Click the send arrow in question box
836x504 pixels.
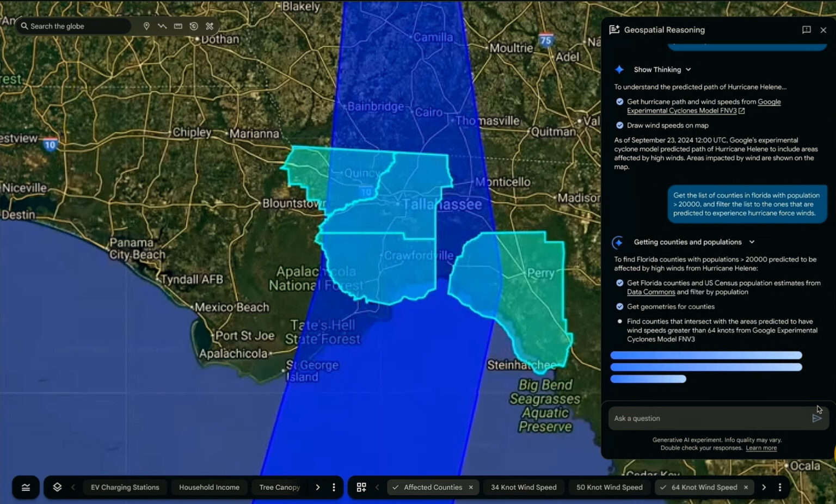pos(817,418)
